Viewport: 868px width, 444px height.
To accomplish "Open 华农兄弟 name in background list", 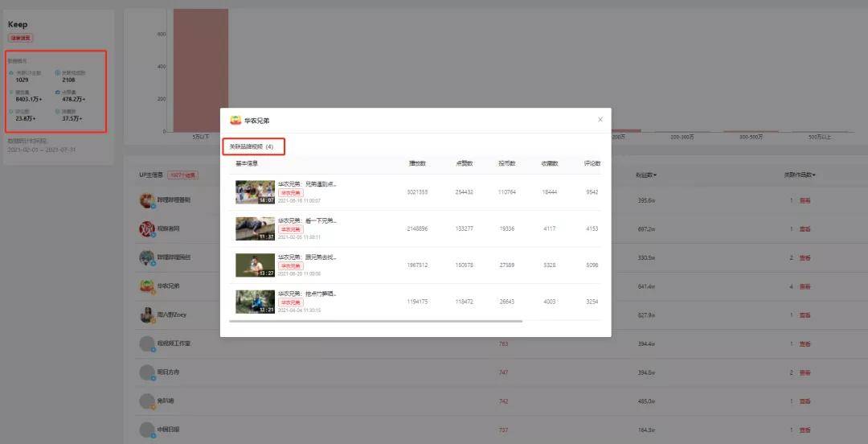I will tap(168, 286).
